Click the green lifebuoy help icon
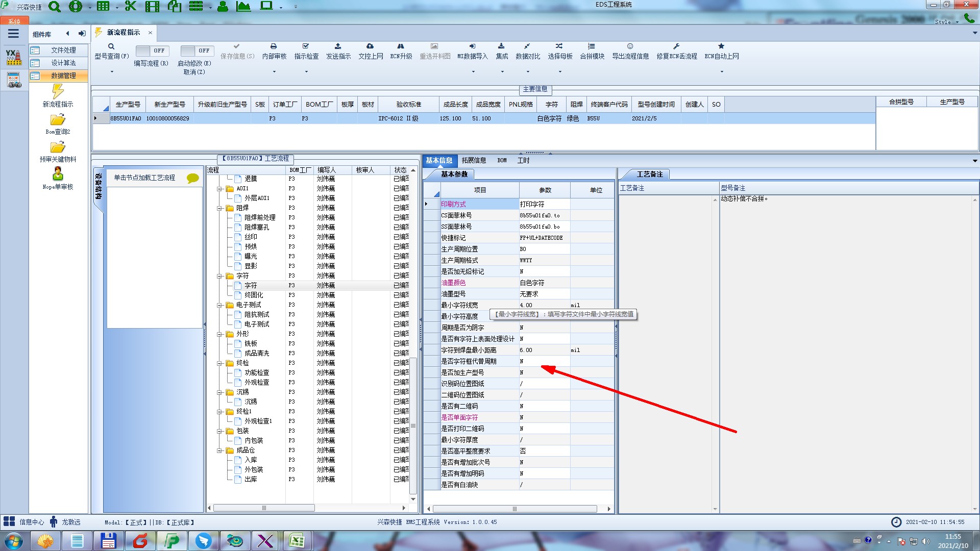Image resolution: width=980 pixels, height=551 pixels. pyautogui.click(x=76, y=7)
